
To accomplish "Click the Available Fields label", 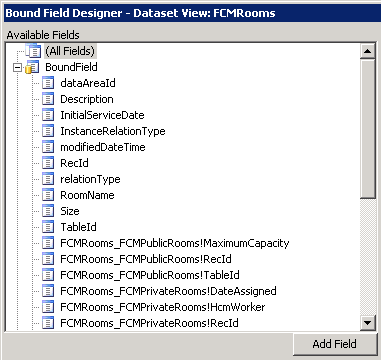I will click(x=43, y=35).
